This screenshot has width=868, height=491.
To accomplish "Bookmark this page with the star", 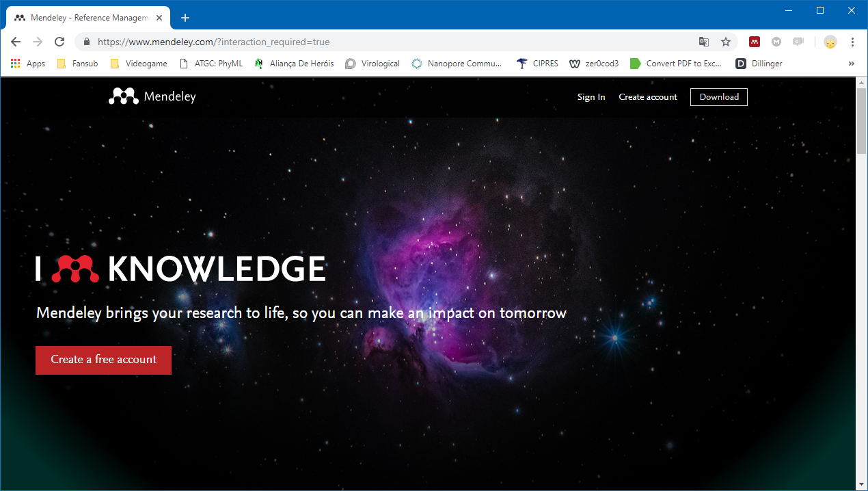I will coord(726,42).
